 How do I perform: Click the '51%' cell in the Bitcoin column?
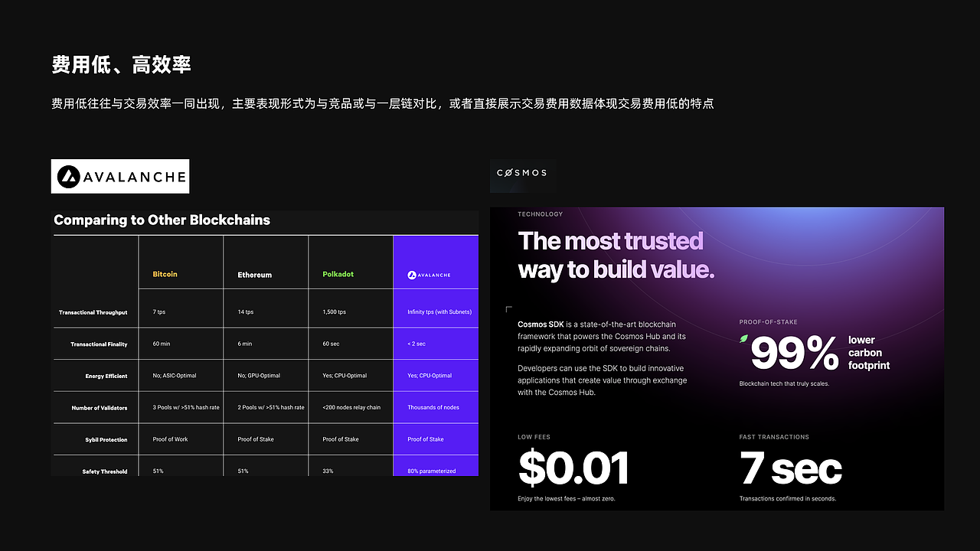coord(158,471)
